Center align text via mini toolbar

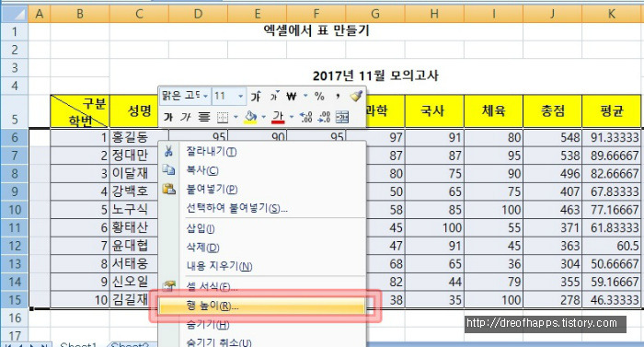204,118
